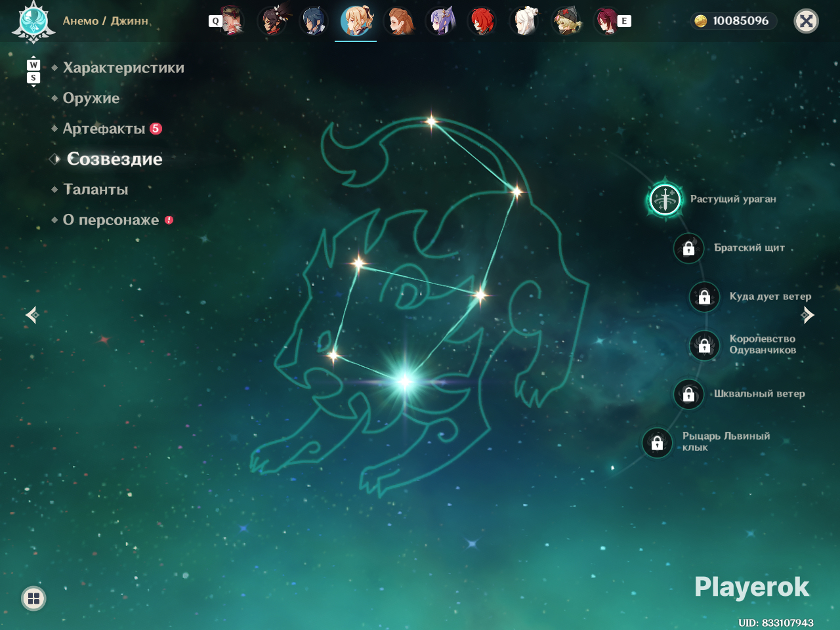Select the blonde character with dark hat
This screenshot has width=840, height=630.
566,21
